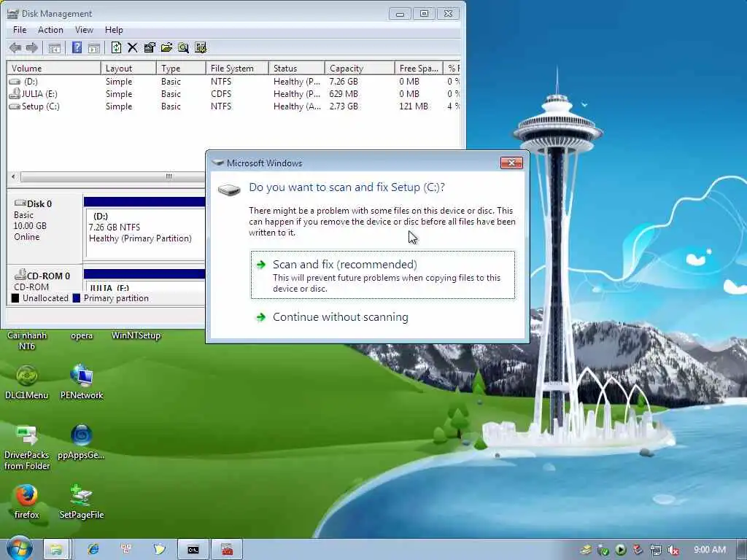Screen dimensions: 747x560
Task: Click the muted volume tray icon
Action: tap(673, 551)
